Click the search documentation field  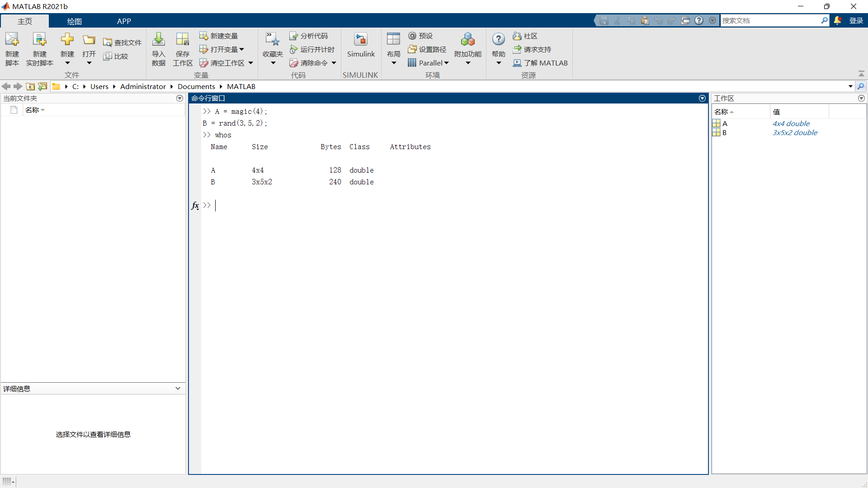coord(770,20)
